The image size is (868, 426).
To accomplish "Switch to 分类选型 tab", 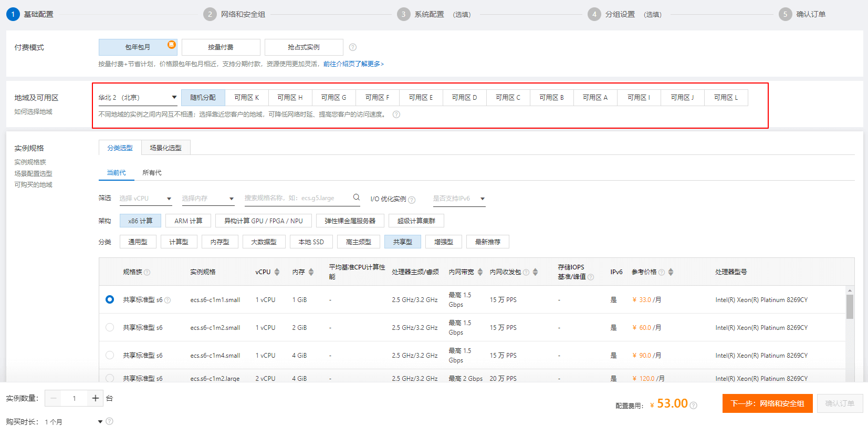I will point(120,148).
